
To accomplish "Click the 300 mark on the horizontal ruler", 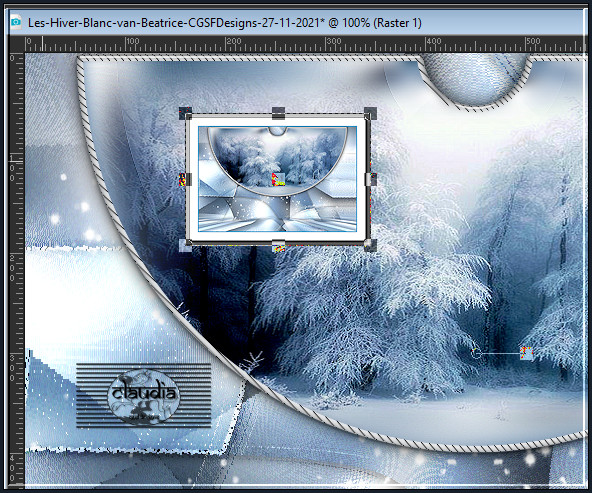I will [x=333, y=41].
